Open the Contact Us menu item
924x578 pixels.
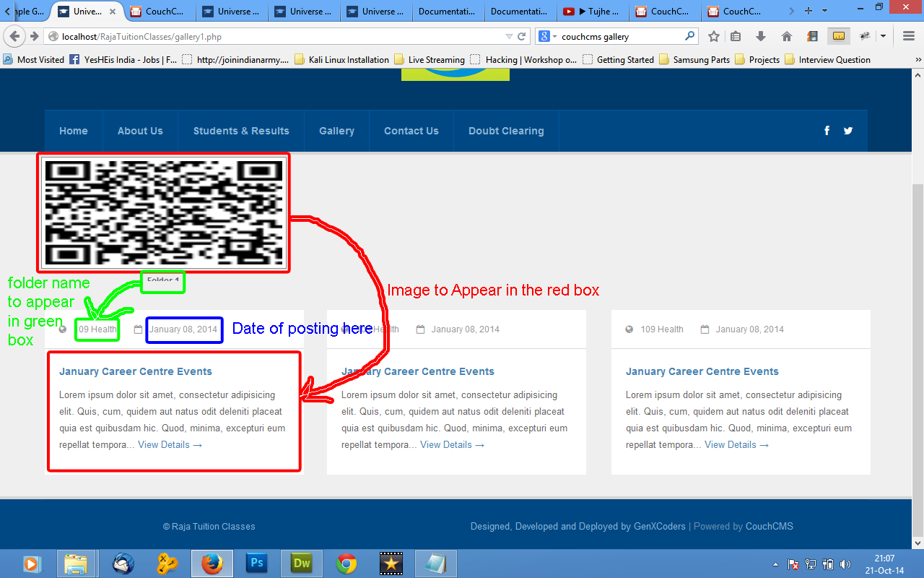(411, 131)
